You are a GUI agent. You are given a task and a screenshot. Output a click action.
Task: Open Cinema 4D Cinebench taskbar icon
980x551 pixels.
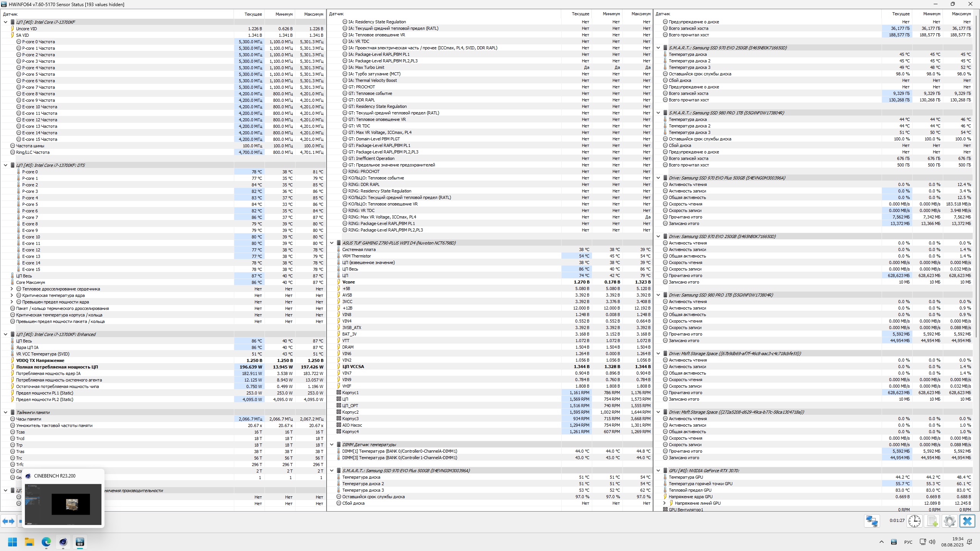pos(63,542)
